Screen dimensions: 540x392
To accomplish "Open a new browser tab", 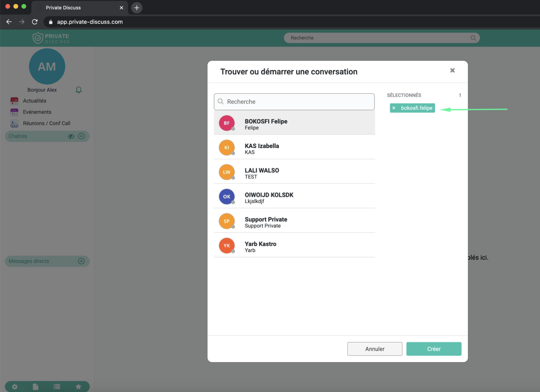I will [x=136, y=7].
